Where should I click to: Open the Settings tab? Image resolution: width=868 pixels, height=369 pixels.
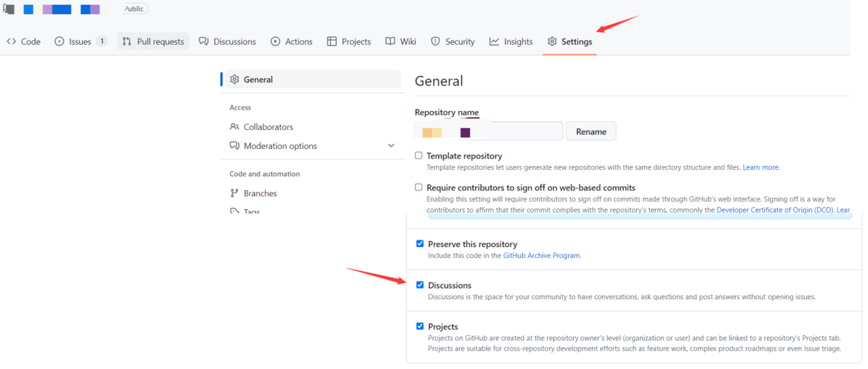(x=570, y=42)
